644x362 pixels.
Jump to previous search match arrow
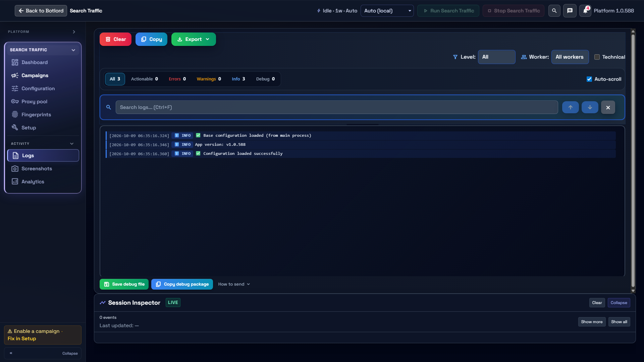(x=570, y=107)
